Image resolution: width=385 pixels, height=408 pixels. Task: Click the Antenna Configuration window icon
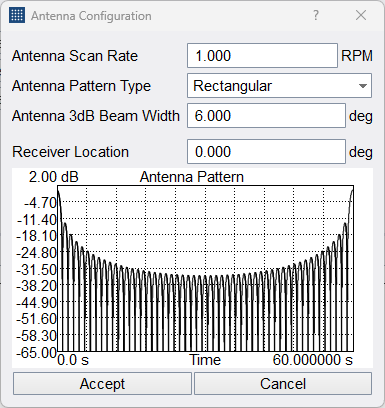[x=17, y=15]
